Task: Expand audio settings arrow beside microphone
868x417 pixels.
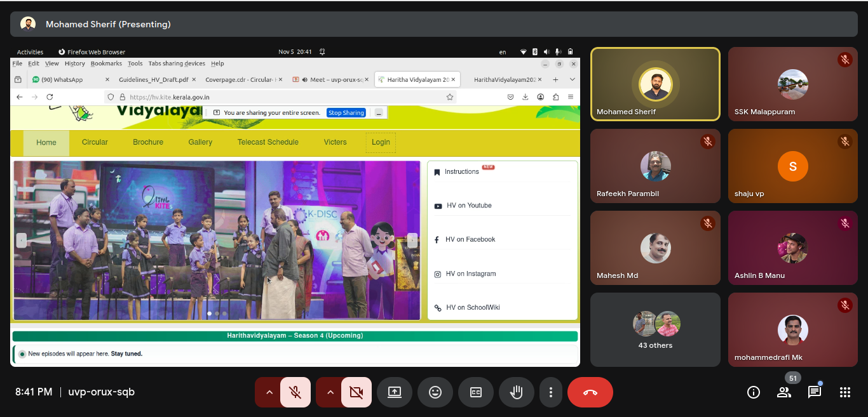Action: [x=269, y=392]
